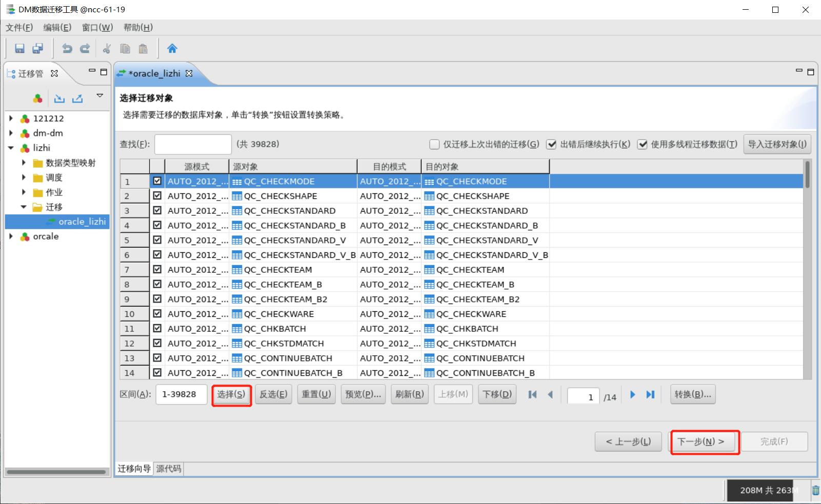
Task: Maximize the oracle_lizhi editor area
Action: [811, 72]
